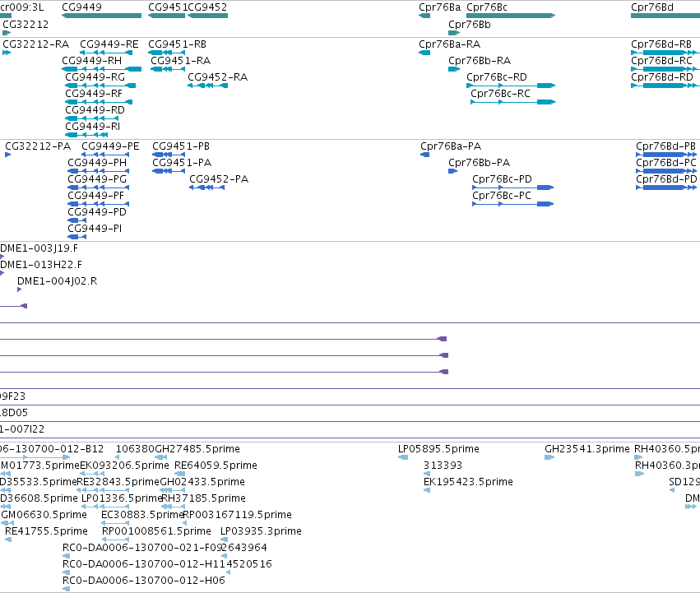Screen dimensions: 700x593
Task: Click the Cpr76Bb gene label
Action: pos(470,25)
